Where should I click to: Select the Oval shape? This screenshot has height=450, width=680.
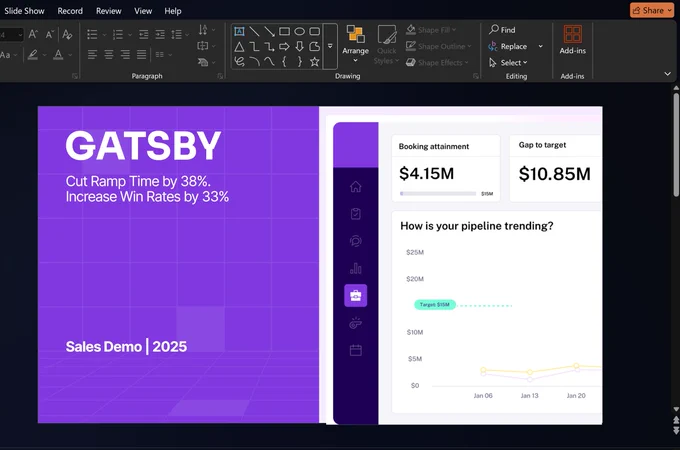tap(300, 31)
